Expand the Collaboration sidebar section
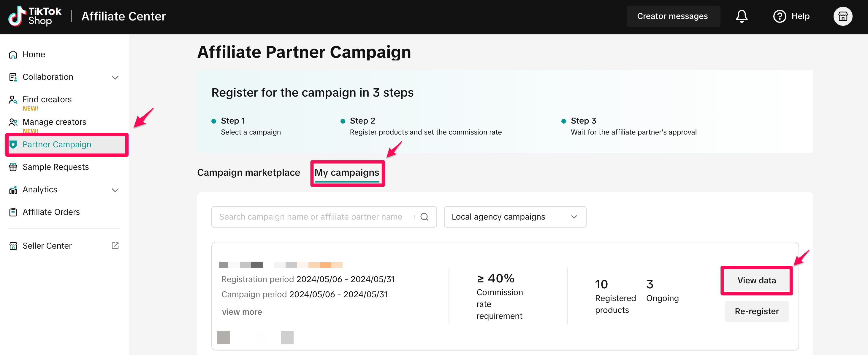Viewport: 868px width, 355px height. tap(115, 77)
